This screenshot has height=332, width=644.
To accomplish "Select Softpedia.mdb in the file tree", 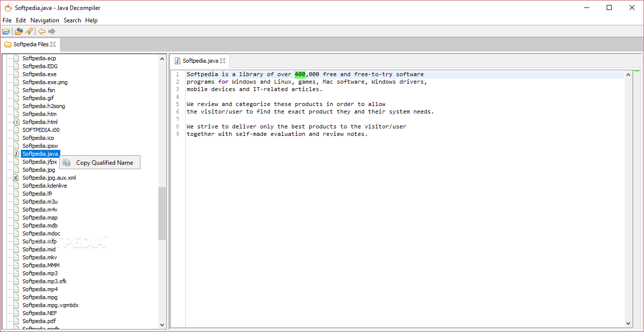I will tap(40, 225).
